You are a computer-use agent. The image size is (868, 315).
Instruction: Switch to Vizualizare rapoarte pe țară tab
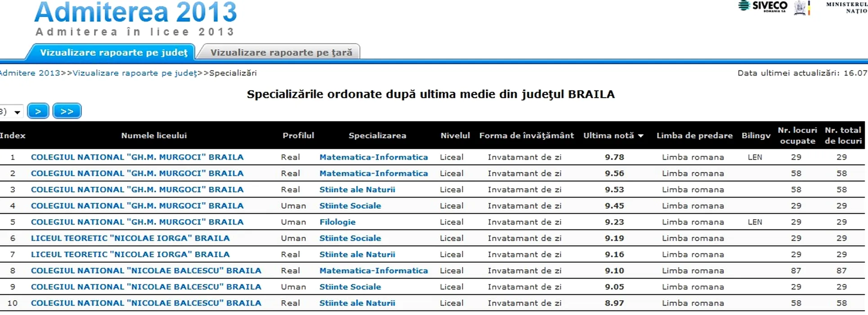281,52
